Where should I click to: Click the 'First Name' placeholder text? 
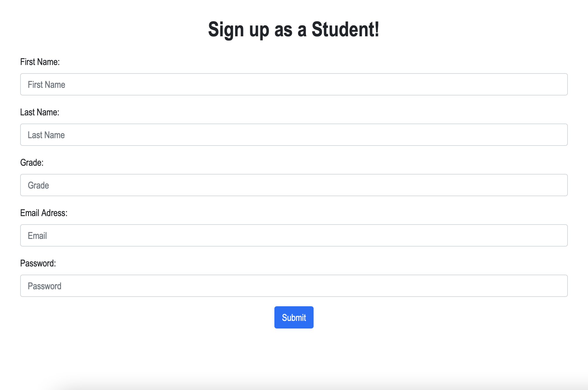coord(46,85)
